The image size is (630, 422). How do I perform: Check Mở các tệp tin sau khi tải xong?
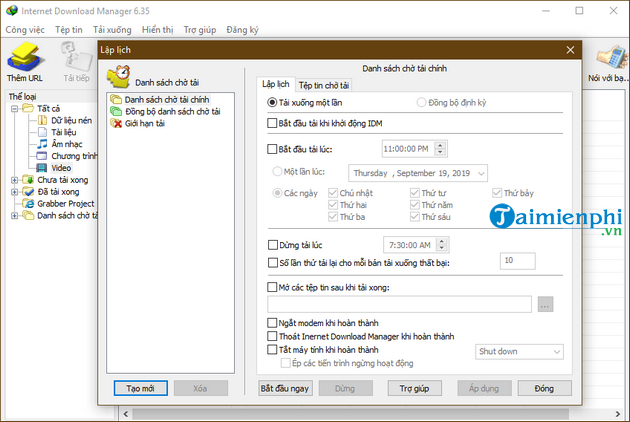272,287
